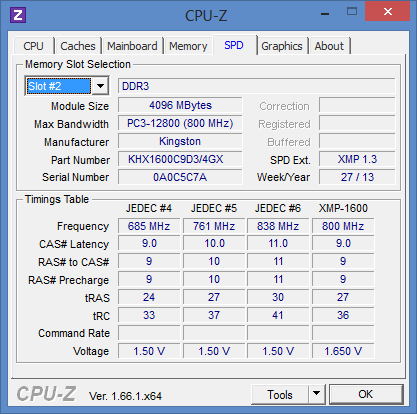Confirm with the OK button
The height and width of the screenshot is (414, 417).
click(x=366, y=394)
